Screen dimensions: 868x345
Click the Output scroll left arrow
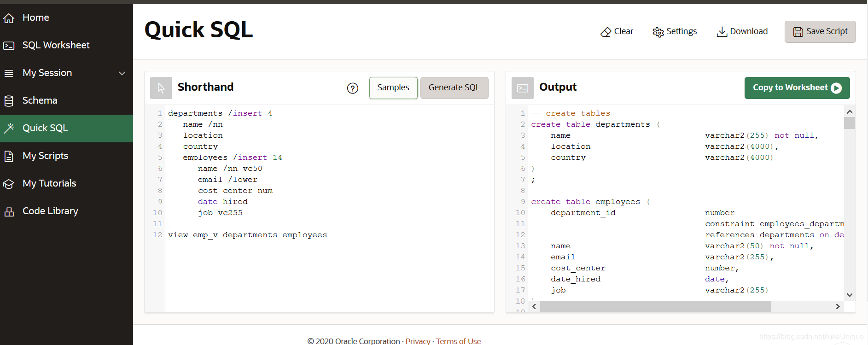(x=534, y=306)
